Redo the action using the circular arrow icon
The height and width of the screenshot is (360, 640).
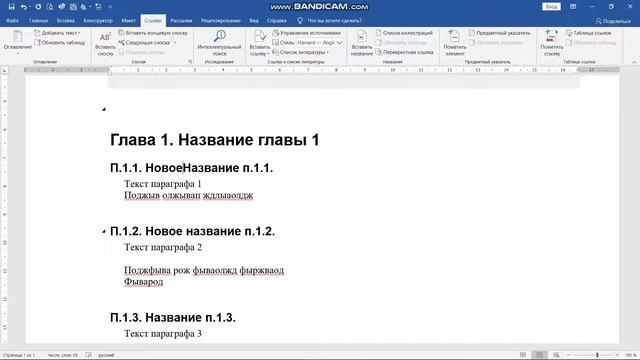click(38, 7)
